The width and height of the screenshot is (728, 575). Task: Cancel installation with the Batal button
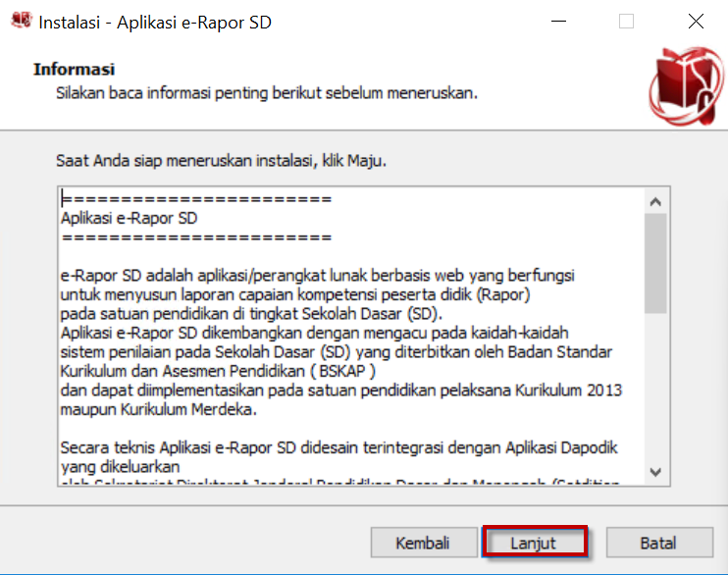click(657, 543)
